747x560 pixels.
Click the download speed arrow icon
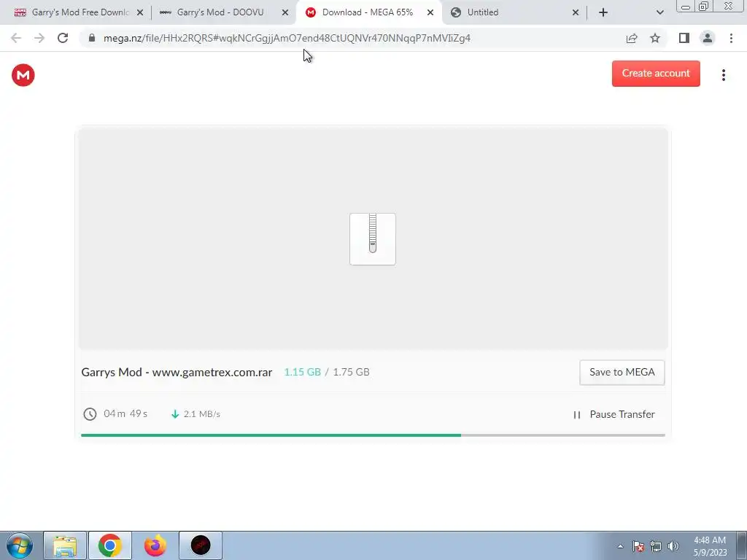175,414
